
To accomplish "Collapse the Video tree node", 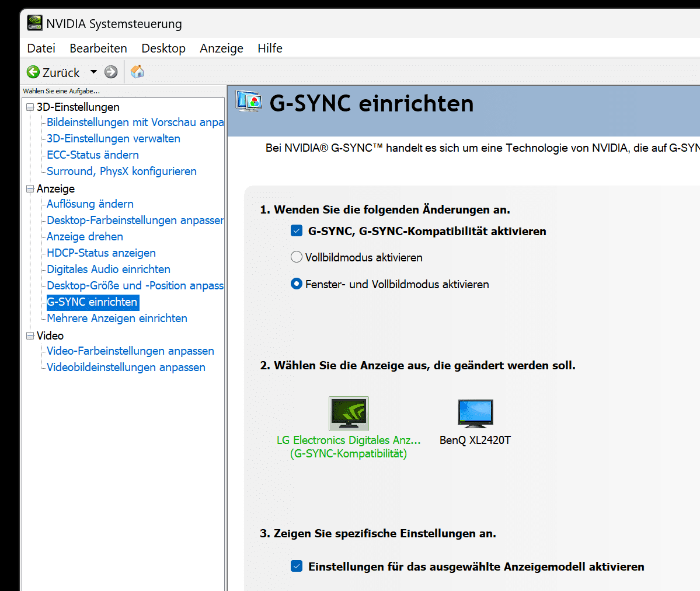I will click(x=30, y=335).
